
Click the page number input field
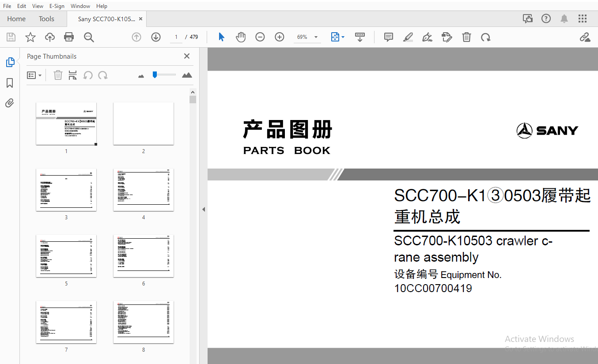coord(176,37)
